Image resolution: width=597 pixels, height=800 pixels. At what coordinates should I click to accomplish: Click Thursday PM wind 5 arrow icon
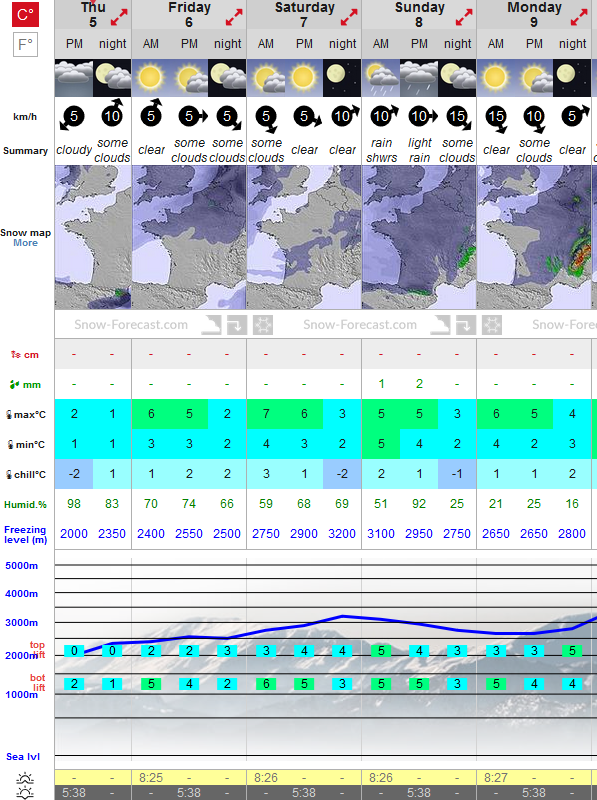coord(72,118)
